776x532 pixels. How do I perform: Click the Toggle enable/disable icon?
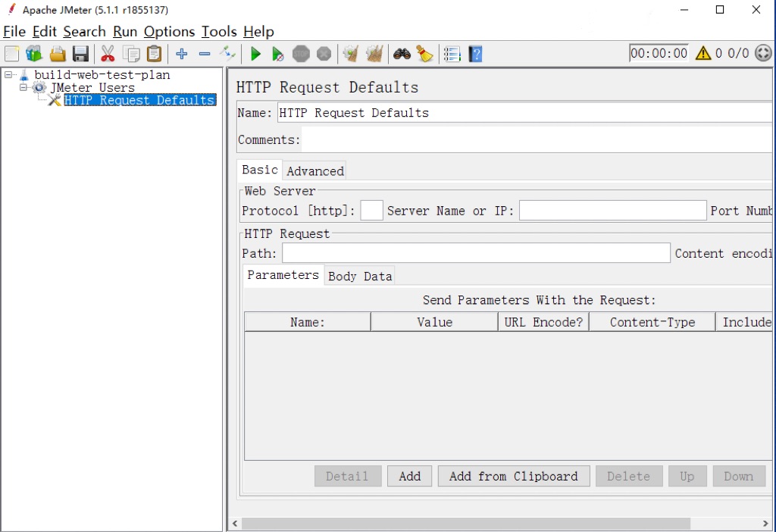pyautogui.click(x=227, y=53)
